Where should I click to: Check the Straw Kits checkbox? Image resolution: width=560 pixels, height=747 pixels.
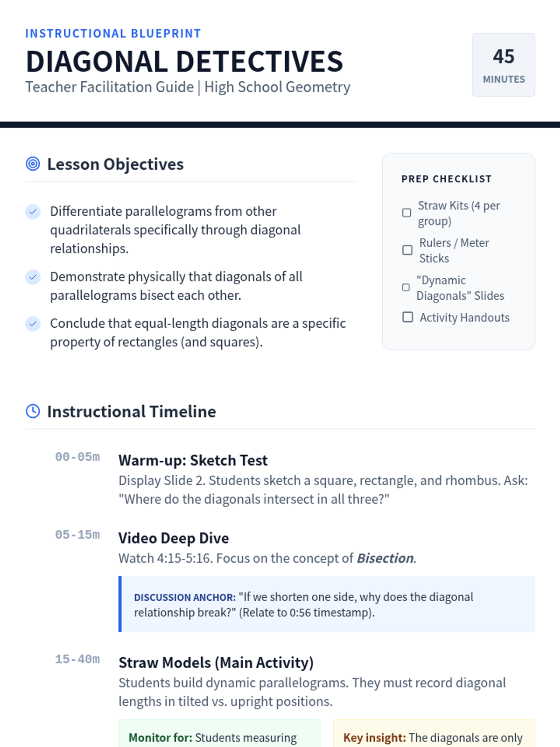click(x=407, y=213)
